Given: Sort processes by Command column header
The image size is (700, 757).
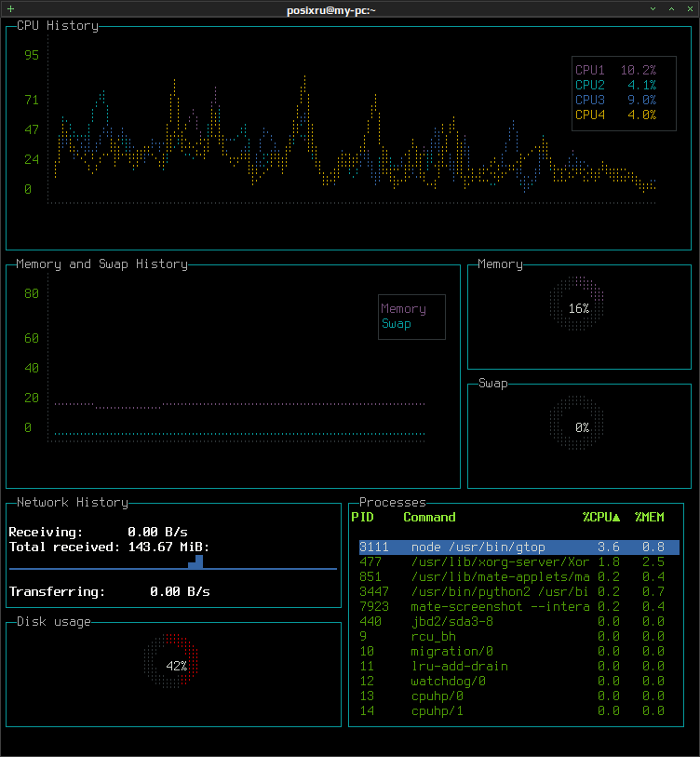Looking at the screenshot, I should [430, 517].
